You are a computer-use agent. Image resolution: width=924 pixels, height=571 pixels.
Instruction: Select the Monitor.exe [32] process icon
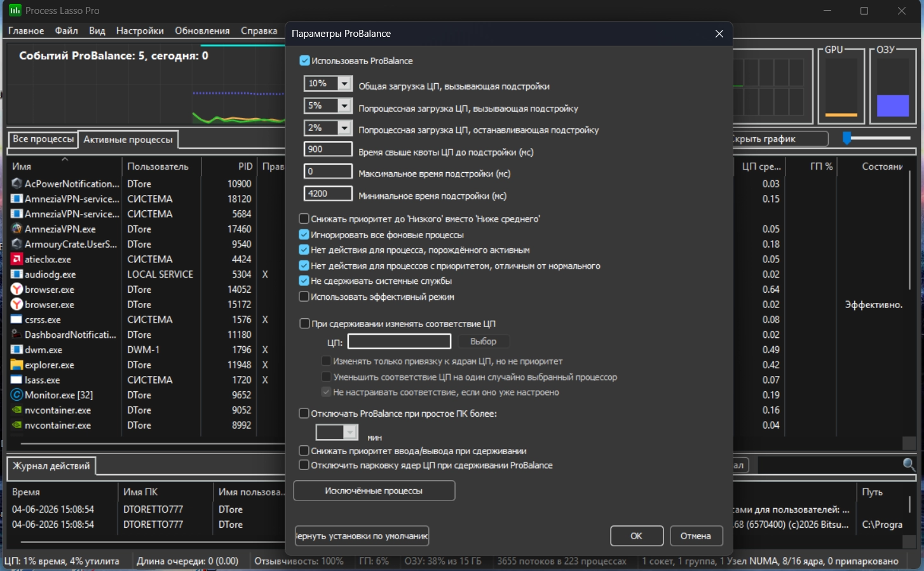[17, 395]
